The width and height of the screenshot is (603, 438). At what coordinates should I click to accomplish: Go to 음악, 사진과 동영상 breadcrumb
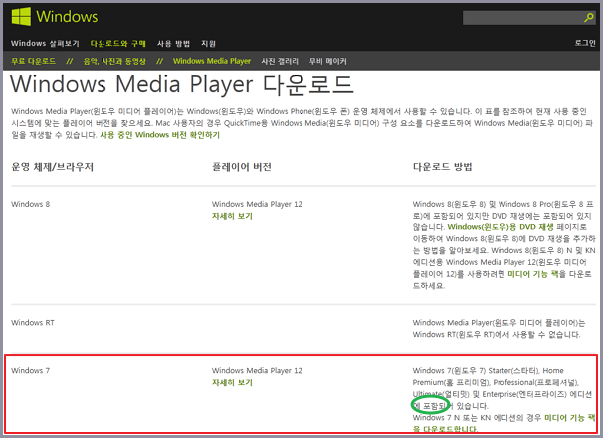tap(115, 61)
